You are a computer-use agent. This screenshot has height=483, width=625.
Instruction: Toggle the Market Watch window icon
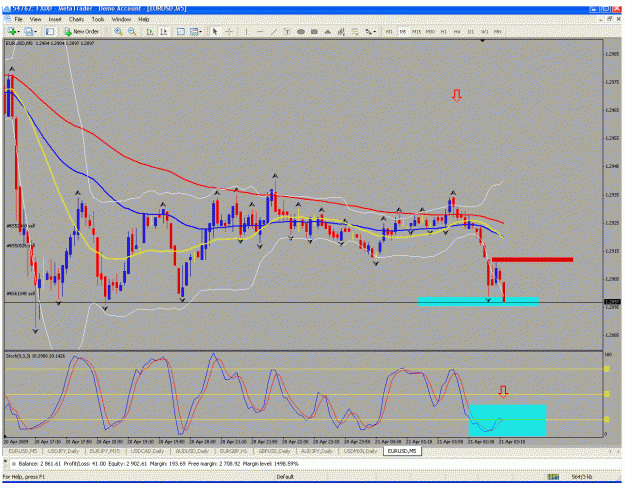50,31
